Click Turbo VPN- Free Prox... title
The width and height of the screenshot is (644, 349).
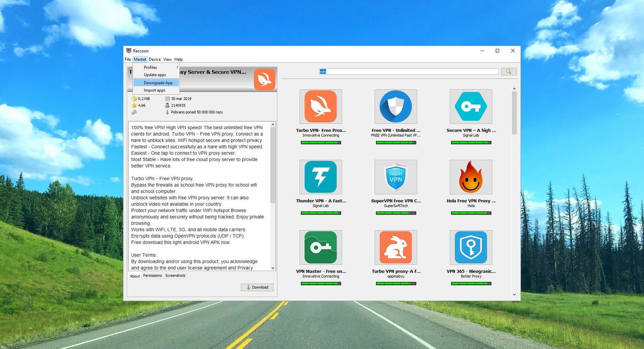click(x=321, y=130)
